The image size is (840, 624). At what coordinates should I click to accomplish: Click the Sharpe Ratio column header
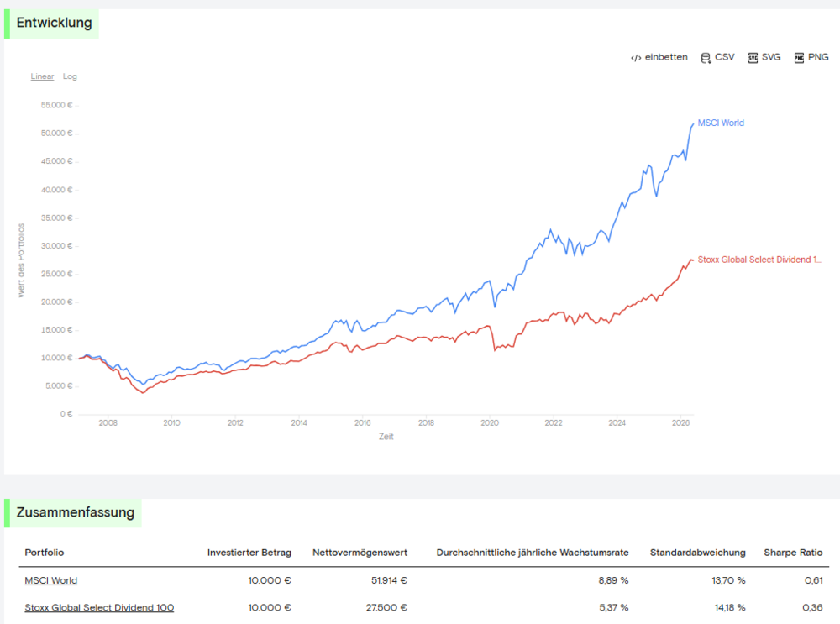[793, 553]
